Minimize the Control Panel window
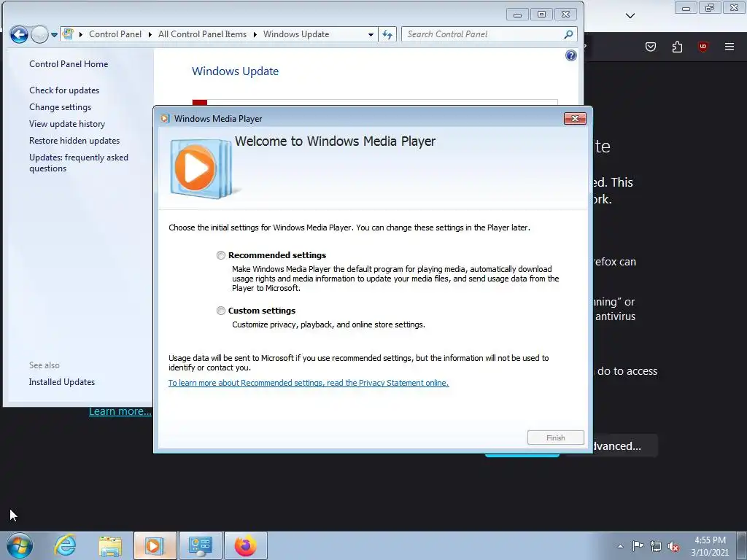747x560 pixels. [517, 15]
